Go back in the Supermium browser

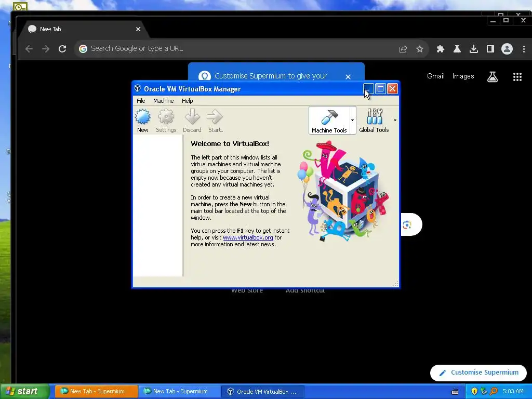(29, 49)
